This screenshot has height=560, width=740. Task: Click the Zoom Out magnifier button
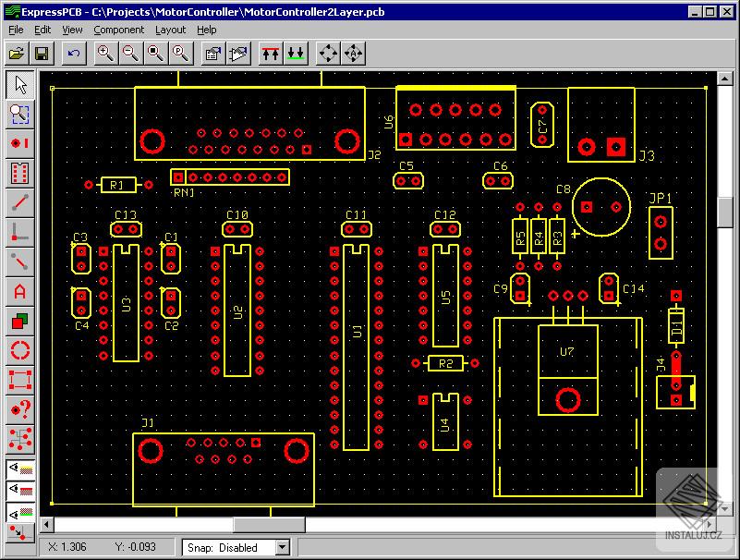130,54
